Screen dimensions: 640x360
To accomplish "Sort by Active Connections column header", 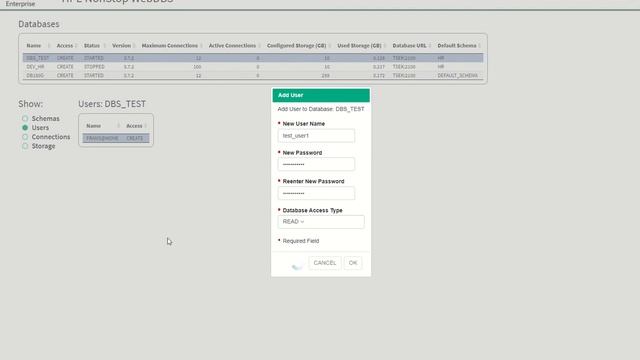I will pos(232,46).
